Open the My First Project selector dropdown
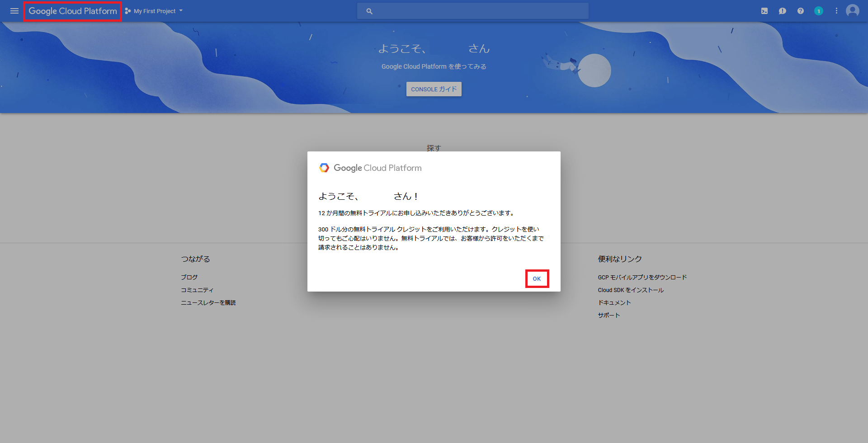 [154, 11]
